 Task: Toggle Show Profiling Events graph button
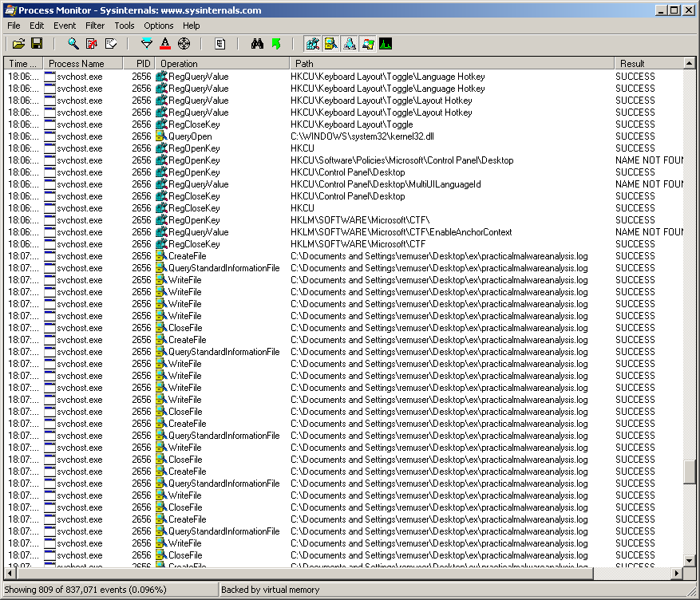coord(386,44)
